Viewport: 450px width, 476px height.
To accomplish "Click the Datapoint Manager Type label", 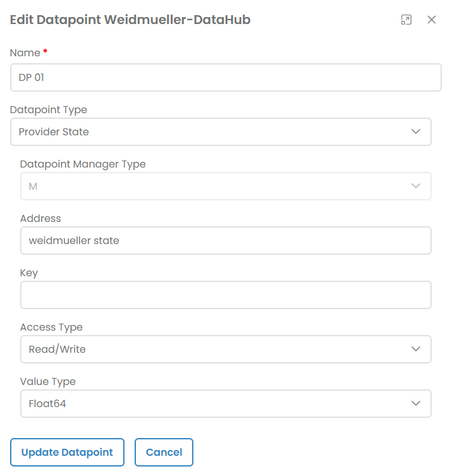I will [x=83, y=164].
